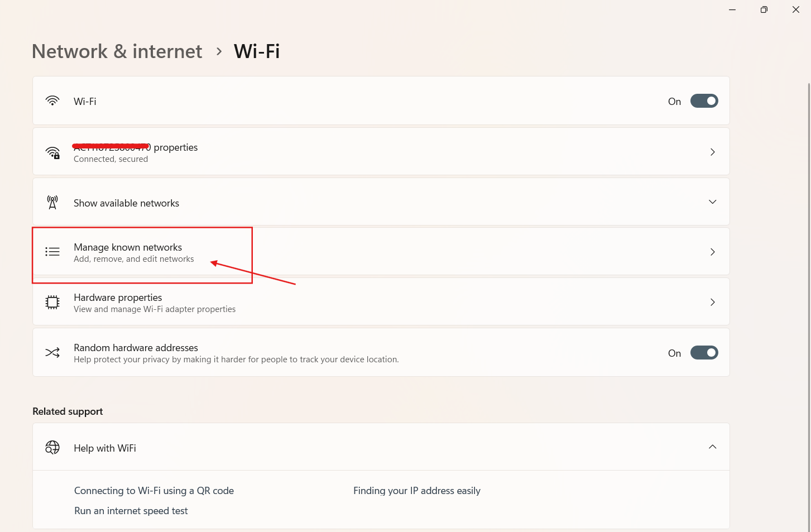Click the shuffle icon beside Random hardware addresses
Image resolution: width=811 pixels, height=532 pixels.
[52, 352]
